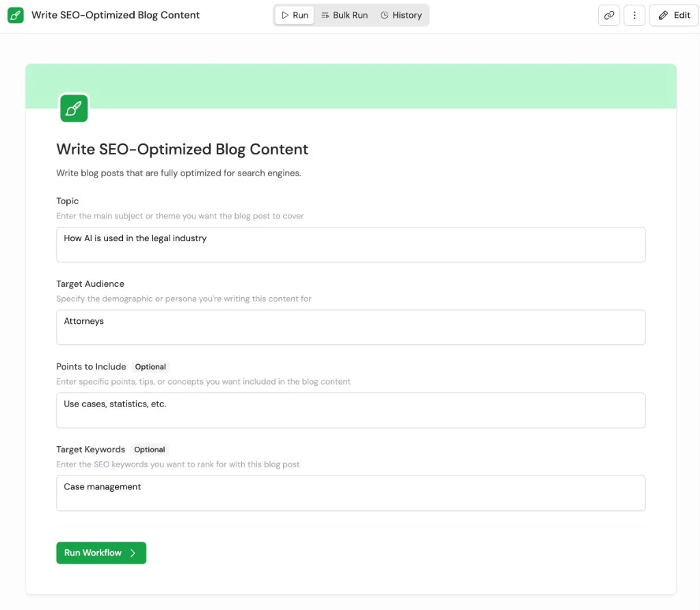Screen dimensions: 700x610
Task: Click the workflow brush icon on the card
Action: [x=73, y=108]
